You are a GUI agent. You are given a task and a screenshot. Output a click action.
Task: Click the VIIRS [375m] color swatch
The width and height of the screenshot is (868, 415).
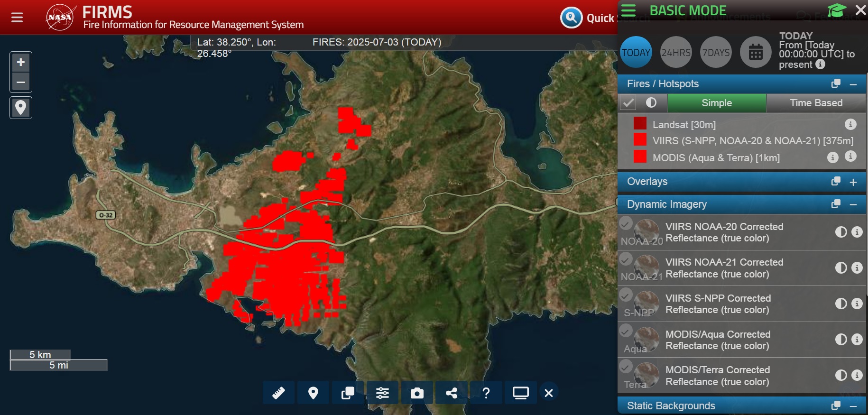[x=640, y=139]
